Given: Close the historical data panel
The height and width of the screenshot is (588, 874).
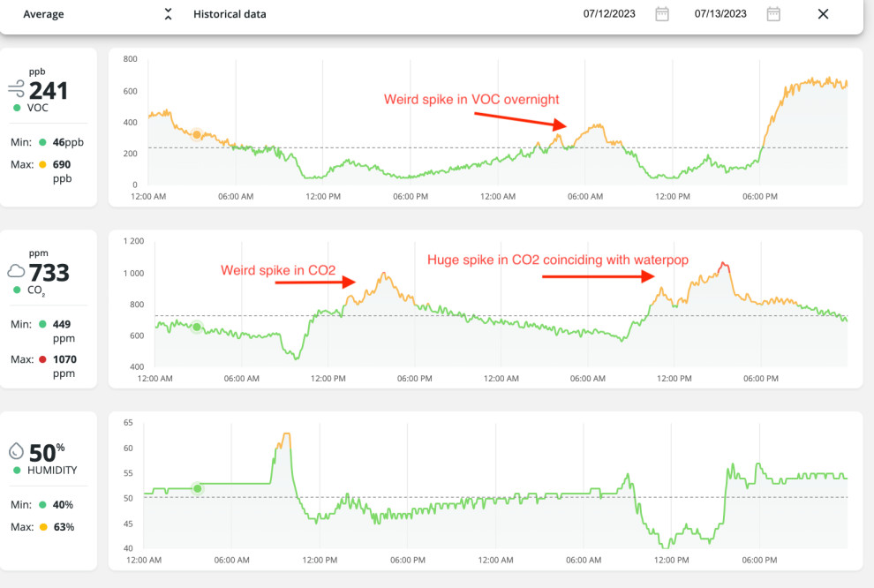Looking at the screenshot, I should 823,14.
